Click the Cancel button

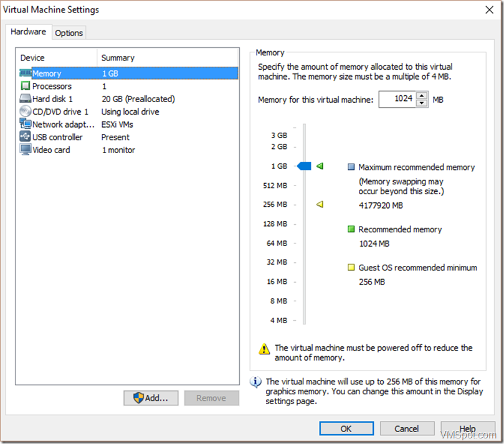pos(407,428)
